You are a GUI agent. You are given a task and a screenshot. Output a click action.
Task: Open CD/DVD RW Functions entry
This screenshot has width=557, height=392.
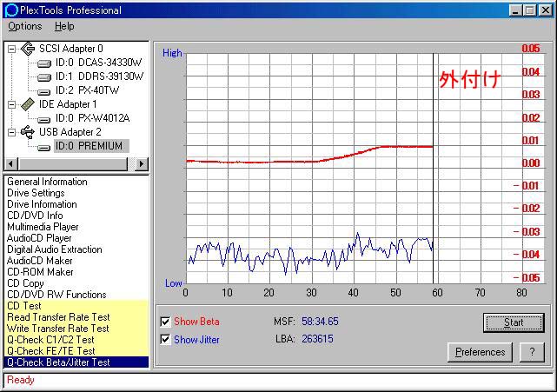(x=56, y=295)
